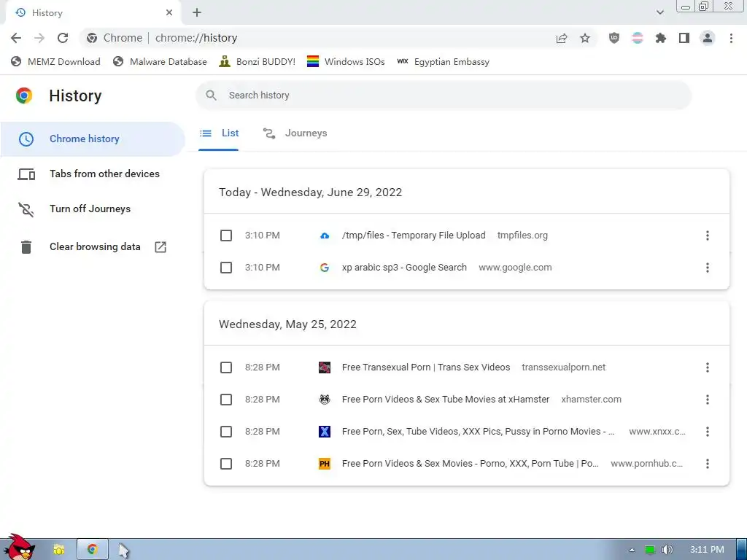Click the striped flag extension icon
747x560 pixels.
(x=638, y=38)
